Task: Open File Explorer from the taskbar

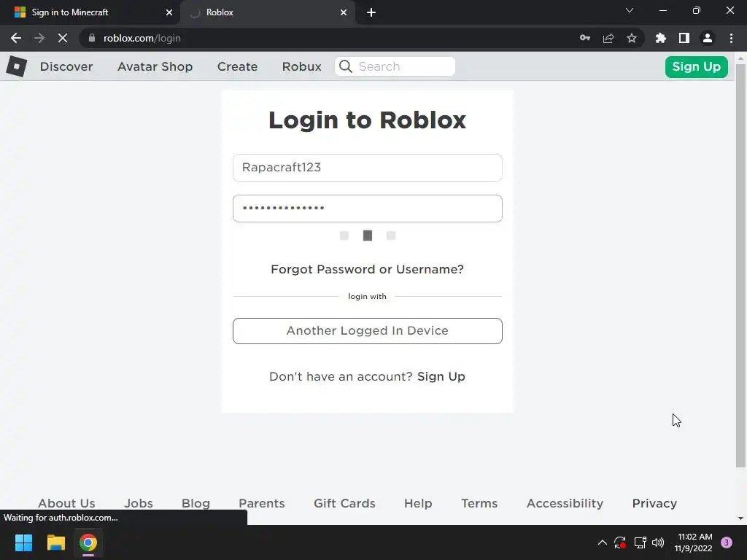Action: click(x=55, y=542)
